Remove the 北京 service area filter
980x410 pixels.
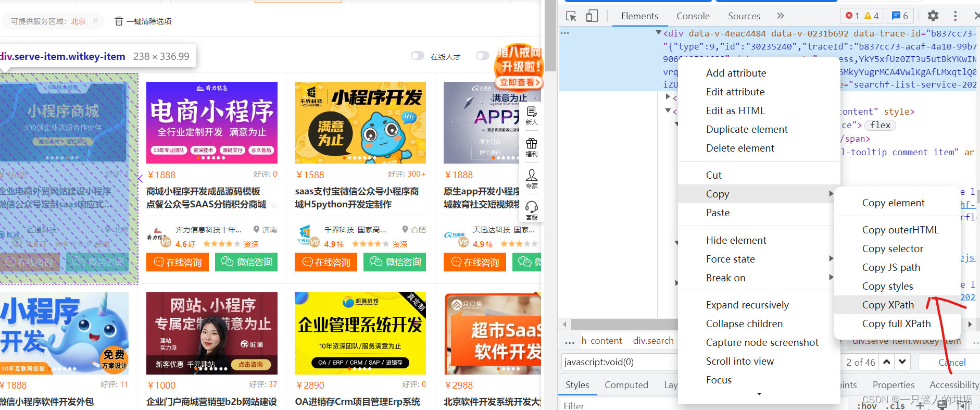click(x=95, y=21)
